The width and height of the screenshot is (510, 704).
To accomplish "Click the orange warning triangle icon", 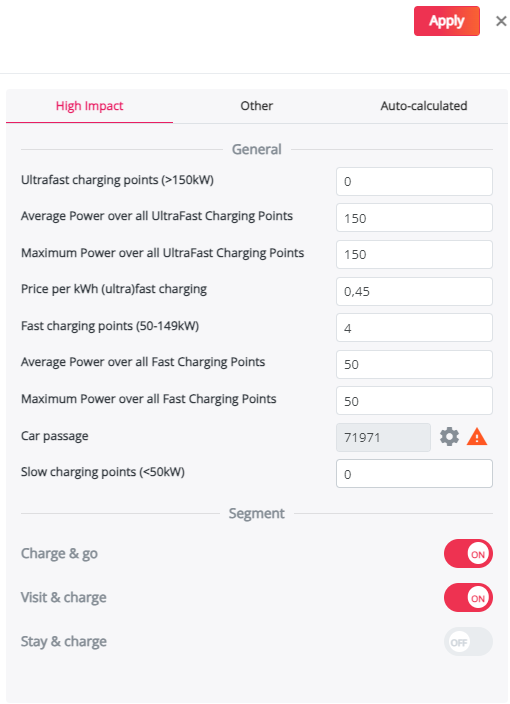I will point(477,436).
